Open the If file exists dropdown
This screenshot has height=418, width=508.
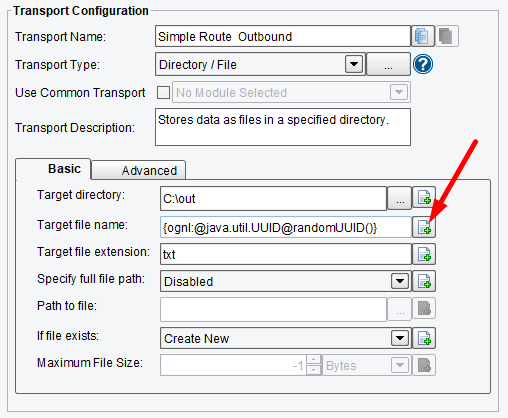[x=400, y=338]
